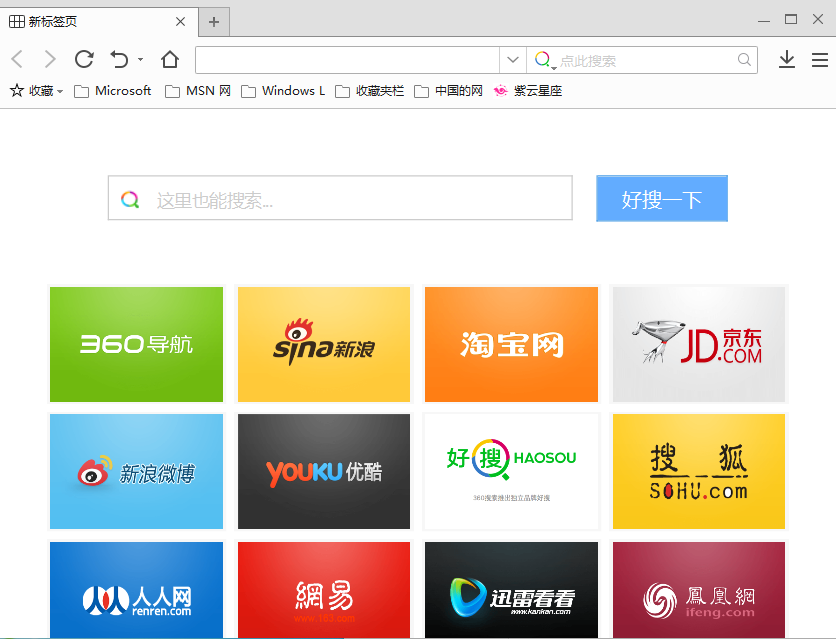
Task: Open the MSN 网 bookmark link
Action: coord(197,90)
